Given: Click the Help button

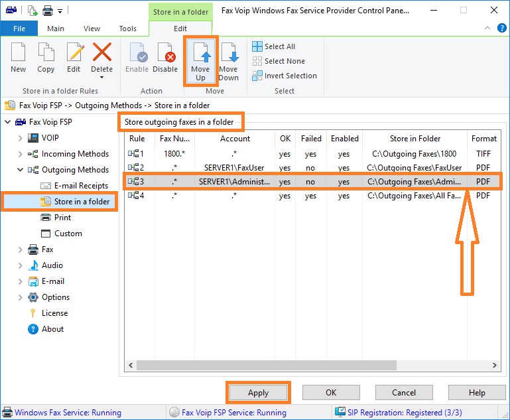Looking at the screenshot, I should [x=477, y=393].
